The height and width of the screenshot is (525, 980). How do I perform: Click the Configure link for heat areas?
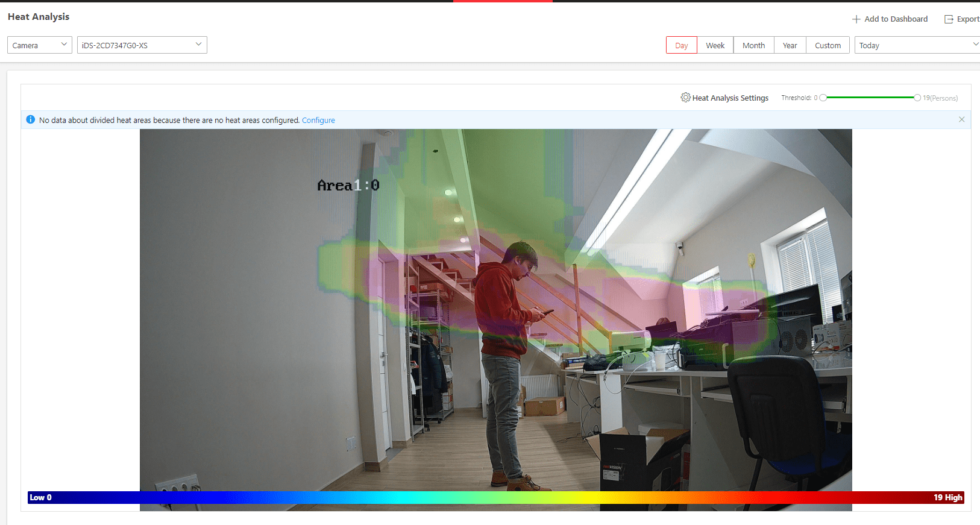click(318, 121)
